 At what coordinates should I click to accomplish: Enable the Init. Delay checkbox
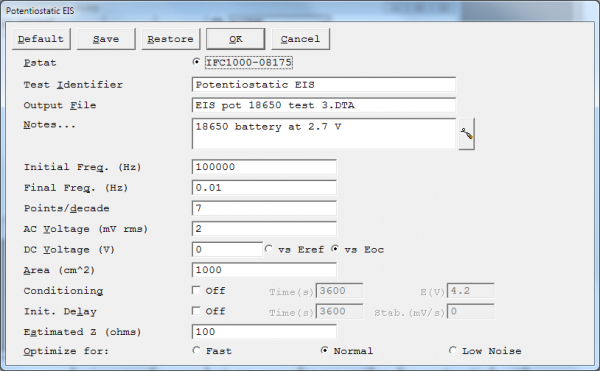pos(196,311)
